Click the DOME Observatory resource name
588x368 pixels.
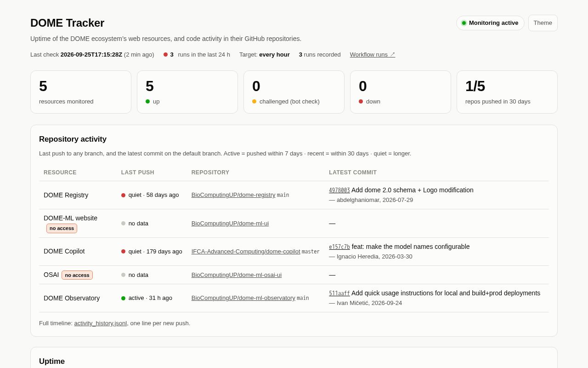(x=72, y=298)
